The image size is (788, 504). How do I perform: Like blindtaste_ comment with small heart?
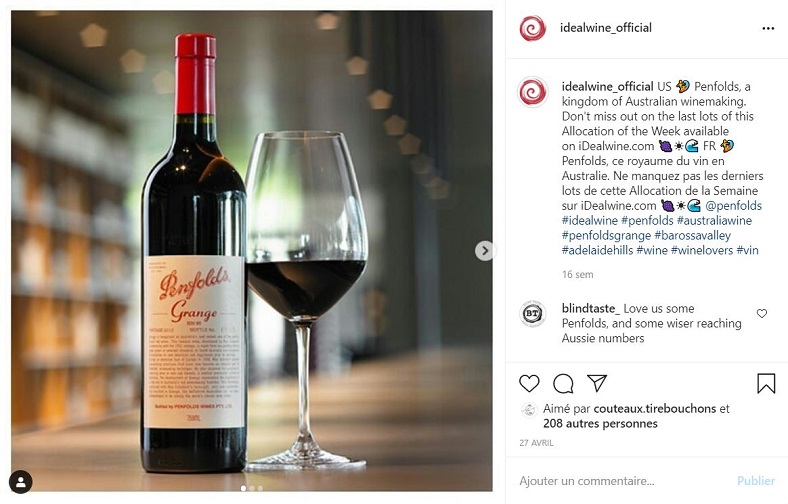coord(762,314)
